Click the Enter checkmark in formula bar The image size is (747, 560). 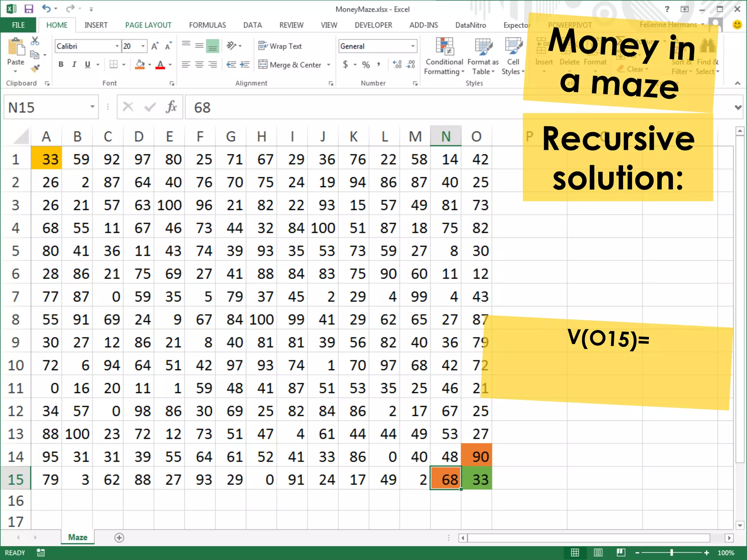[150, 107]
